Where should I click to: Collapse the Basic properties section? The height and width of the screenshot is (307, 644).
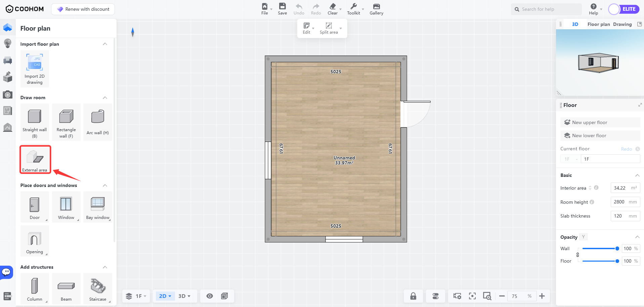coord(637,175)
